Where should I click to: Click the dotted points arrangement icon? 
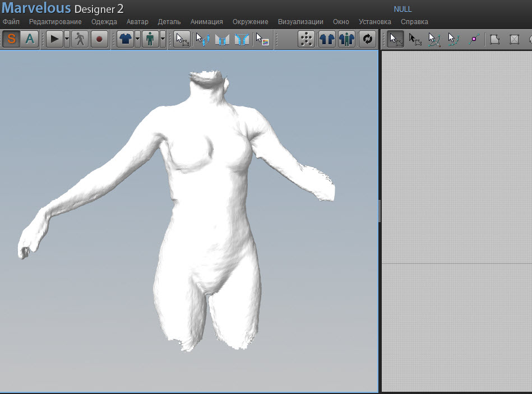coord(306,39)
